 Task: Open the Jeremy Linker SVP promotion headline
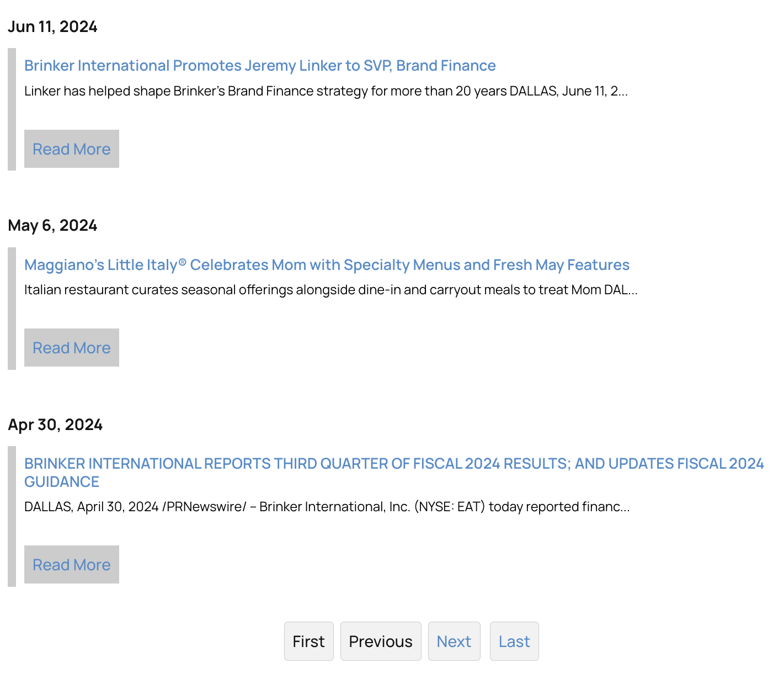tap(260, 66)
